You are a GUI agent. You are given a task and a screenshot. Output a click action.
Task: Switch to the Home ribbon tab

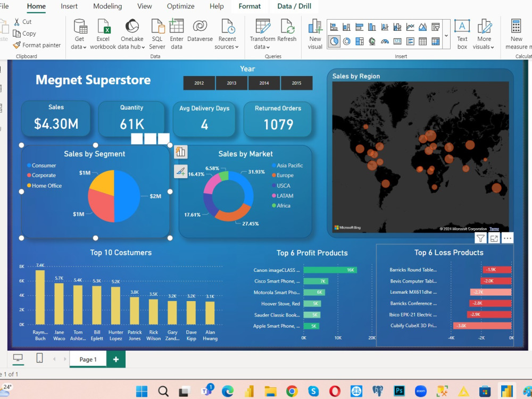tap(36, 6)
